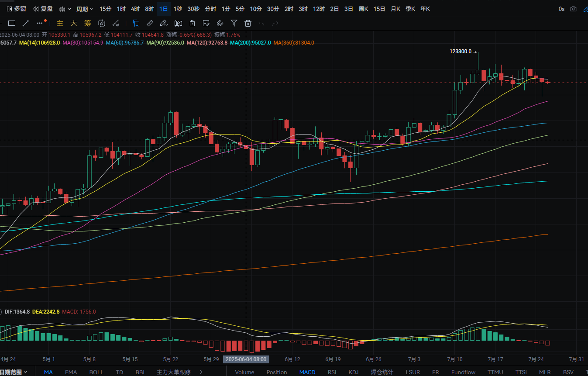
Task: Open the 多窗 multi-window layout
Action: tap(16, 9)
